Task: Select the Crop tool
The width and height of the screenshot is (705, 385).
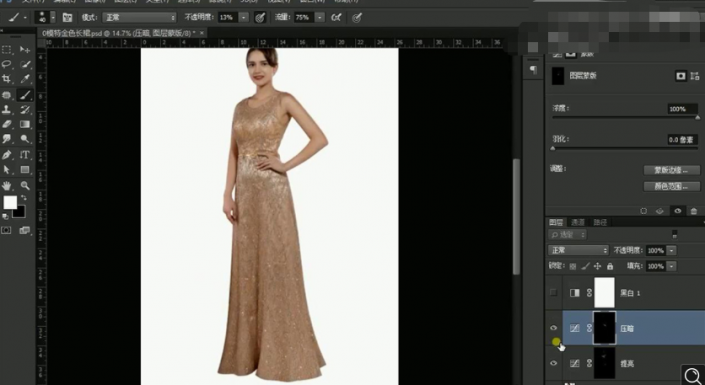Action: pyautogui.click(x=7, y=79)
